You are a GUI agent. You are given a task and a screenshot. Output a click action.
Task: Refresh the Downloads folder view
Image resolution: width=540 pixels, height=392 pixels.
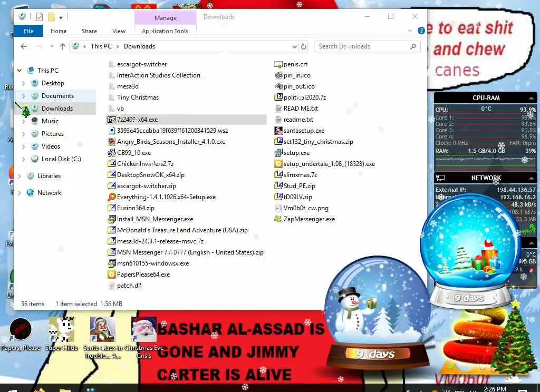[x=303, y=46]
